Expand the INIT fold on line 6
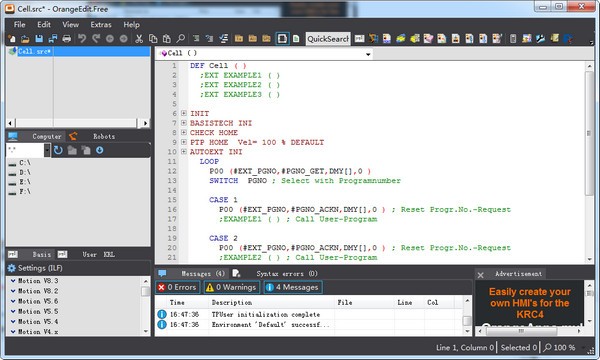 pos(184,113)
